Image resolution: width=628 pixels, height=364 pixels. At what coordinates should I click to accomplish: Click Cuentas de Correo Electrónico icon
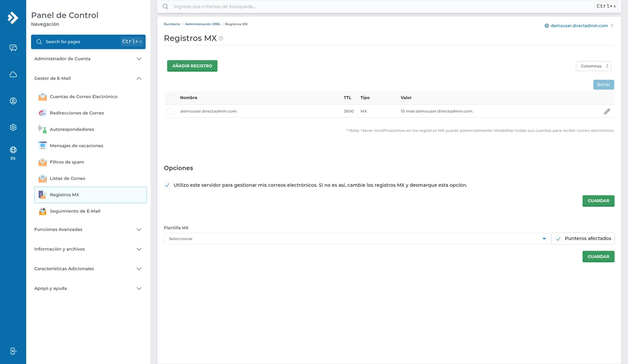pyautogui.click(x=42, y=96)
